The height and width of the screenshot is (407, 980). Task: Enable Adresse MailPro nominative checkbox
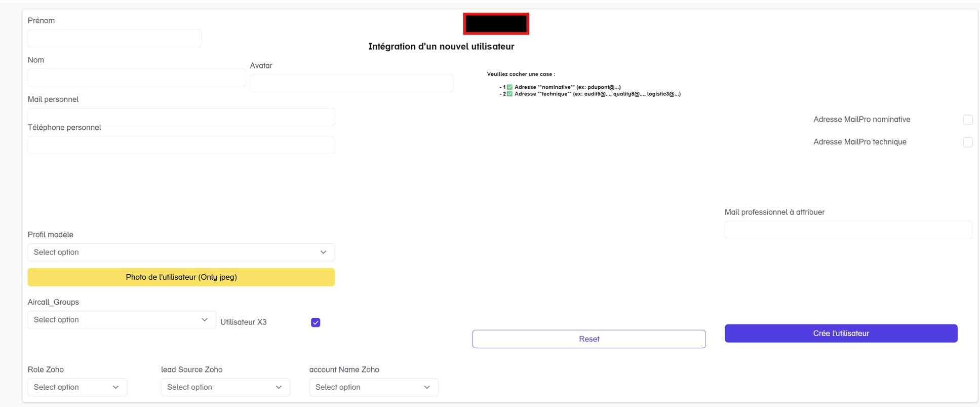pos(967,120)
